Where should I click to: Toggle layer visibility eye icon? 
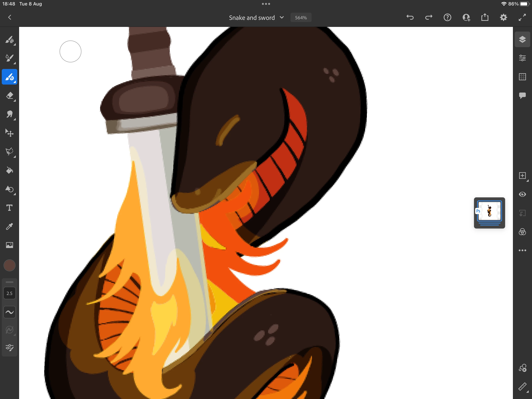(x=522, y=194)
